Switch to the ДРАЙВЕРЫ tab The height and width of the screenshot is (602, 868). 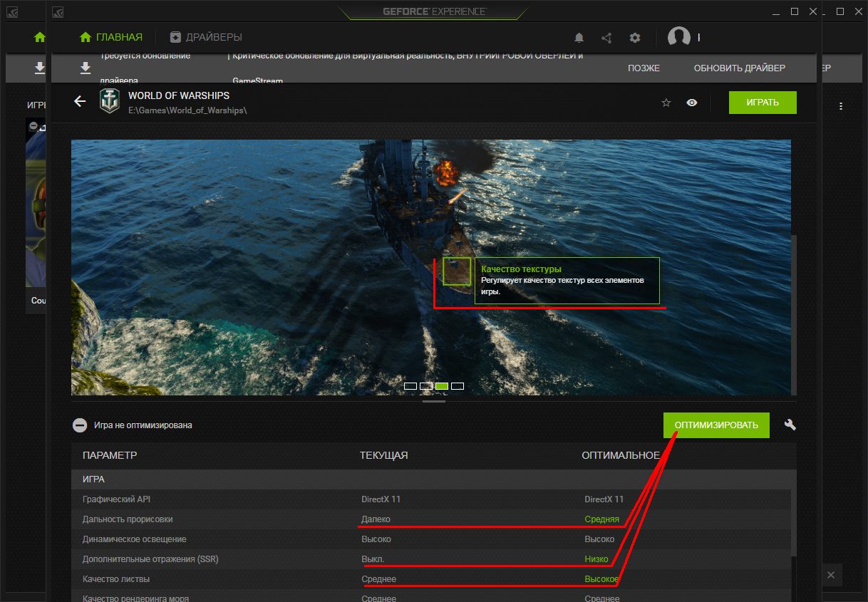pos(206,37)
